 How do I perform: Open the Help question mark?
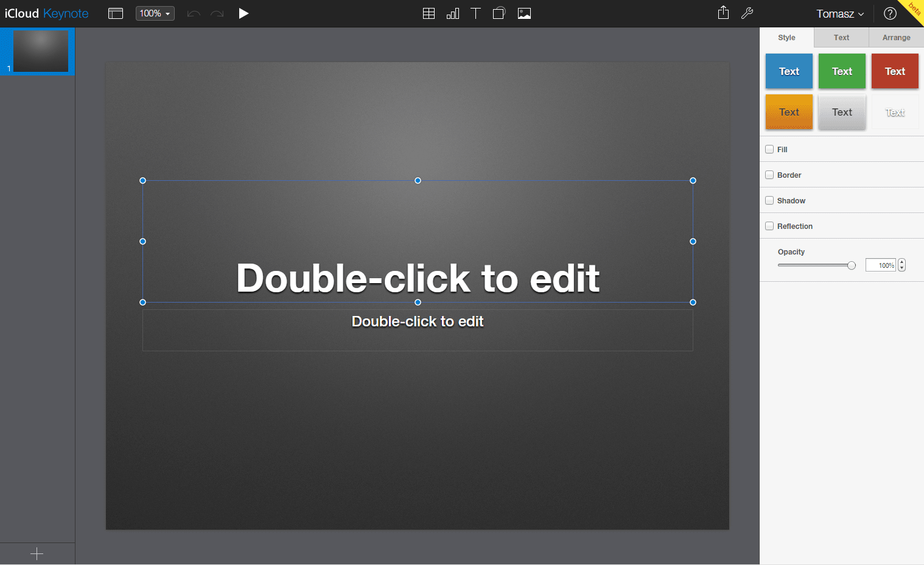coord(890,13)
